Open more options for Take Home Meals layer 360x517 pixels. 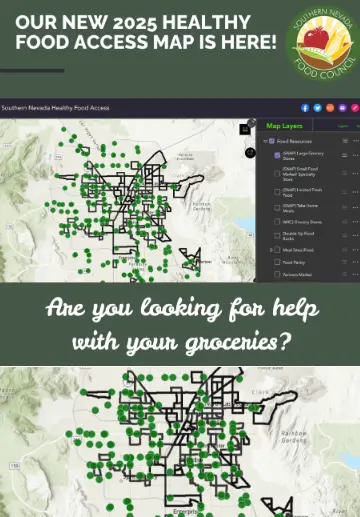pos(356,207)
